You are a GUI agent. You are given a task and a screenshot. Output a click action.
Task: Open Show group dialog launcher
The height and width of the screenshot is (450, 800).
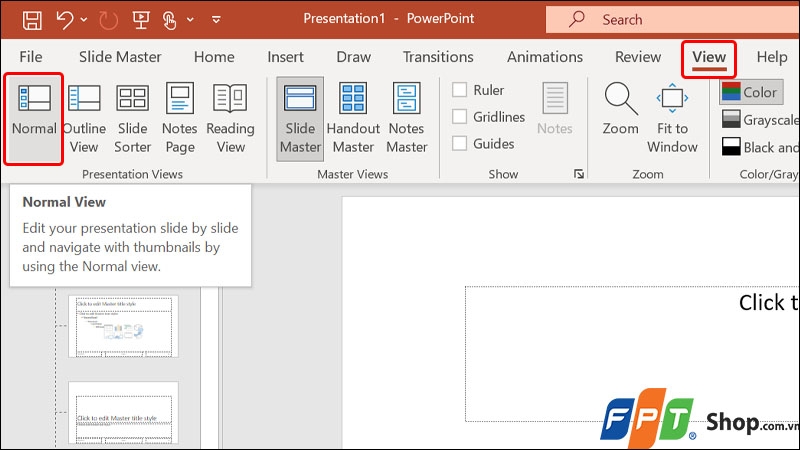pyautogui.click(x=579, y=174)
